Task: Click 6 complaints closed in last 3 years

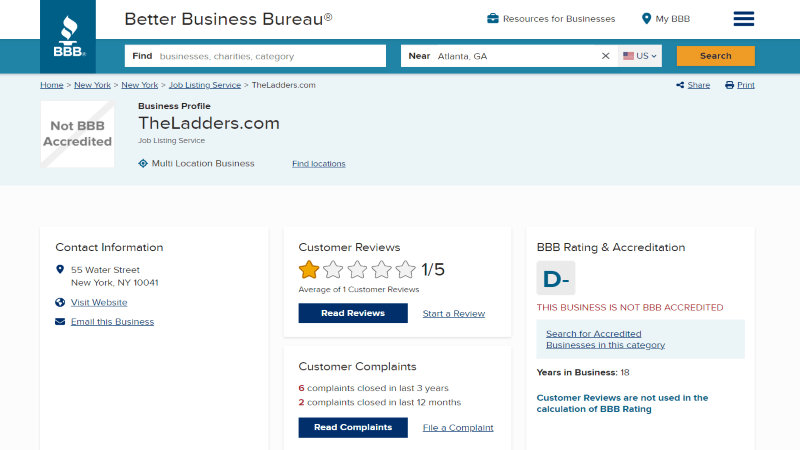Action: [373, 388]
